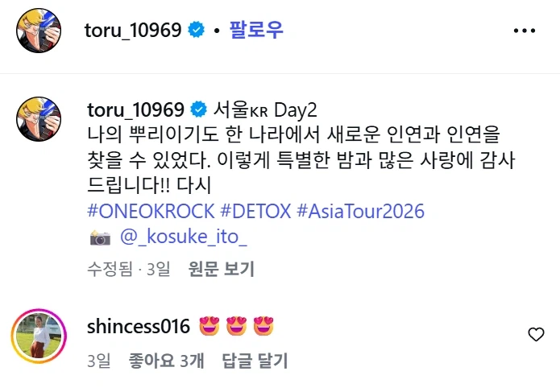Open the toru_10969 username in the header

click(133, 31)
